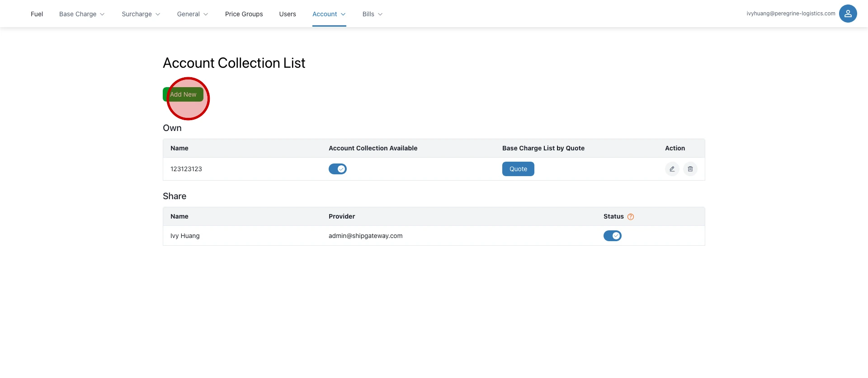Click the green Add New button

click(183, 94)
